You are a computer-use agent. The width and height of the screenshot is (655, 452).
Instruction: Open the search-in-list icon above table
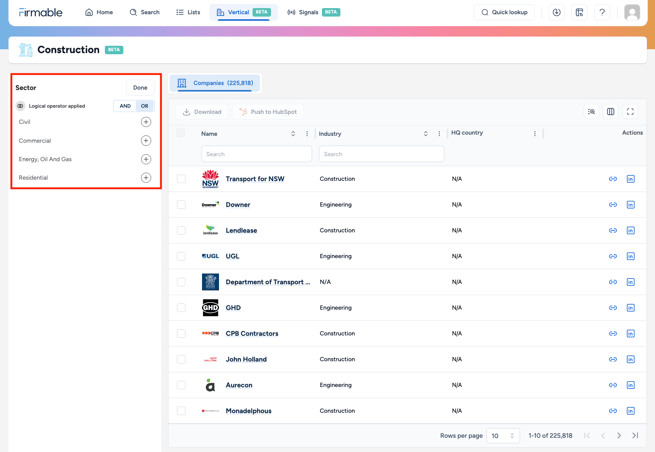coord(591,112)
